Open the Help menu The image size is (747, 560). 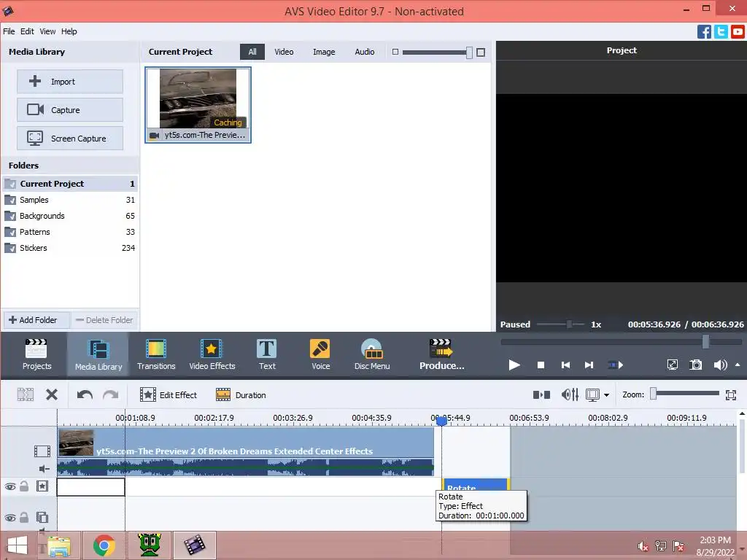[x=69, y=31]
